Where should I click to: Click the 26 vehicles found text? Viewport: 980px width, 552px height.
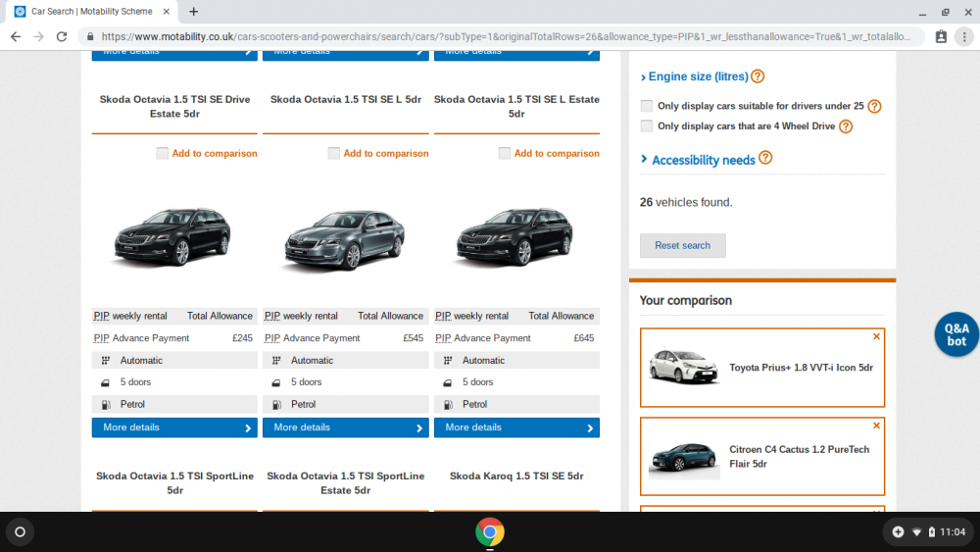point(686,203)
